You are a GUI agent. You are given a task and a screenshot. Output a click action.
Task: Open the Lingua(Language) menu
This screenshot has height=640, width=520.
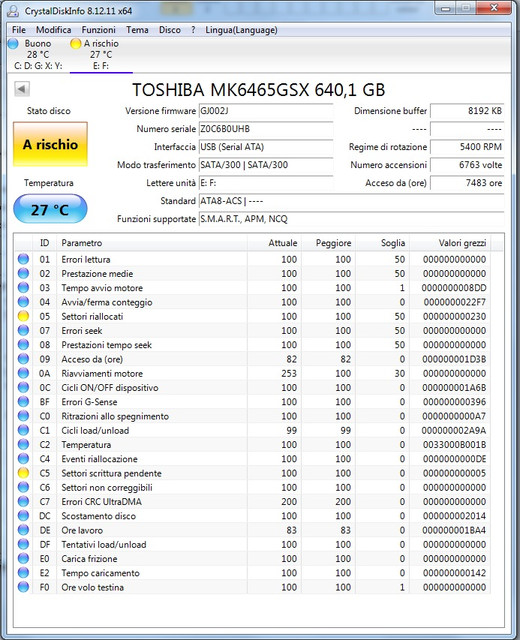point(241,30)
